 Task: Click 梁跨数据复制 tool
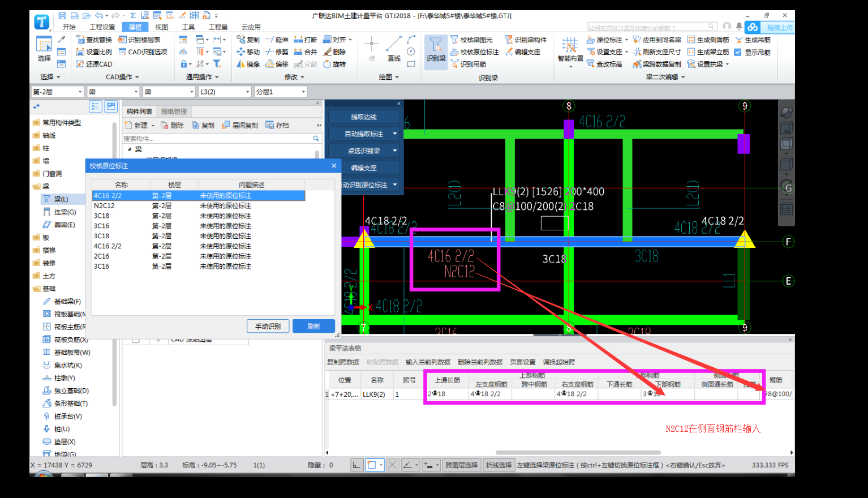[x=657, y=64]
